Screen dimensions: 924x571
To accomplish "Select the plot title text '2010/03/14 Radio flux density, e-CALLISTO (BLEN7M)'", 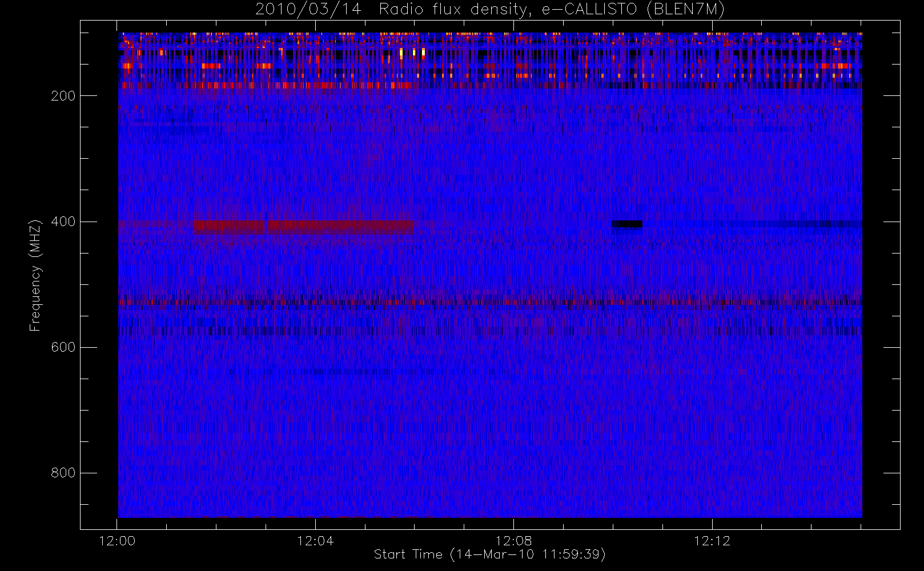I will tap(489, 10).
